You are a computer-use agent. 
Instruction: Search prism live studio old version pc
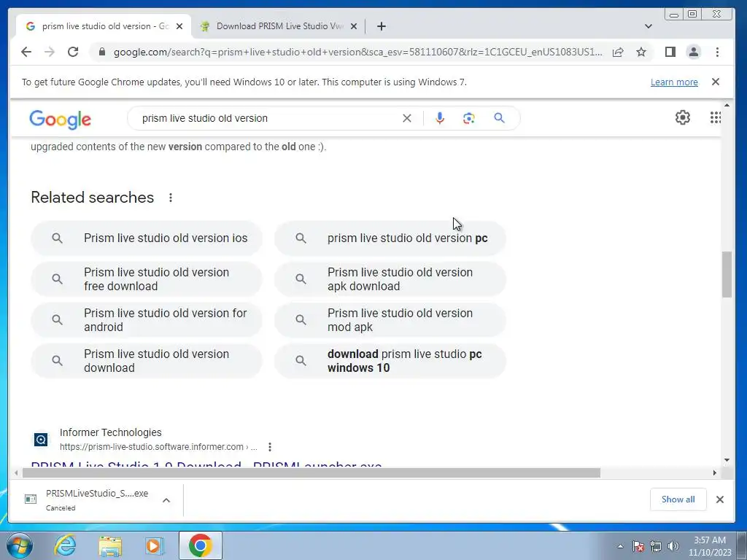pos(390,238)
